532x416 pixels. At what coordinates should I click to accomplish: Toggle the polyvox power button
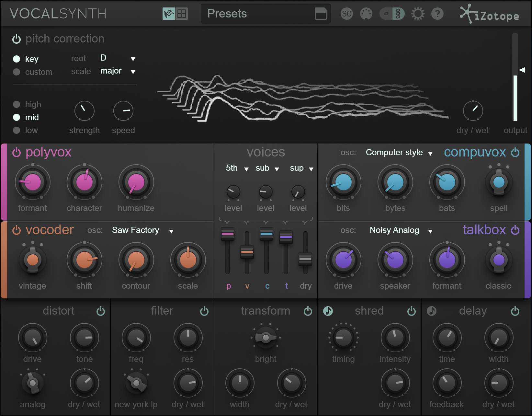17,152
